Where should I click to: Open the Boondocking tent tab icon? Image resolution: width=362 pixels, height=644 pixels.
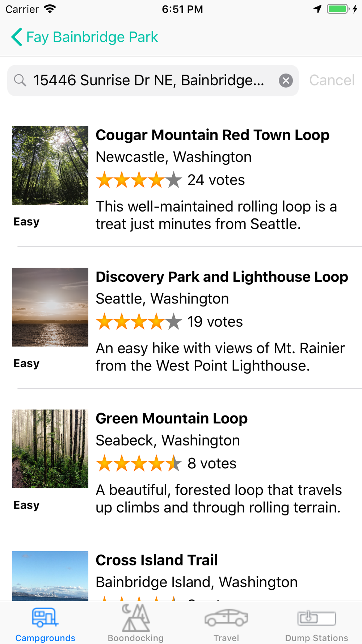tap(136, 618)
